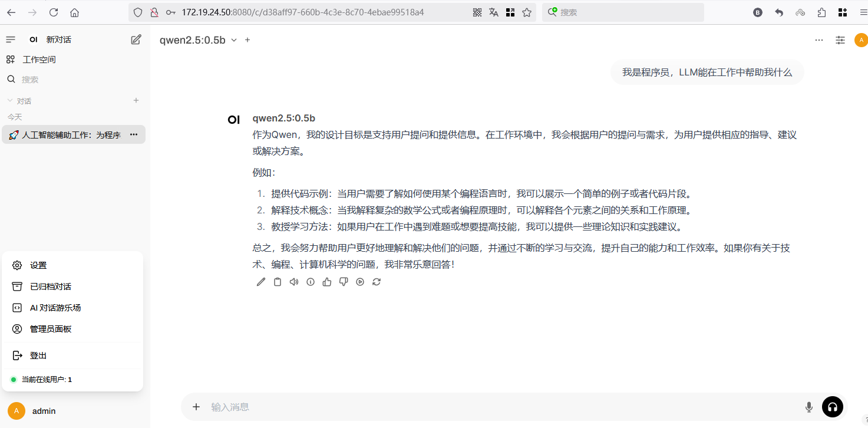868x428 pixels.
Task: Go to the browser home page icon
Action: (74, 12)
